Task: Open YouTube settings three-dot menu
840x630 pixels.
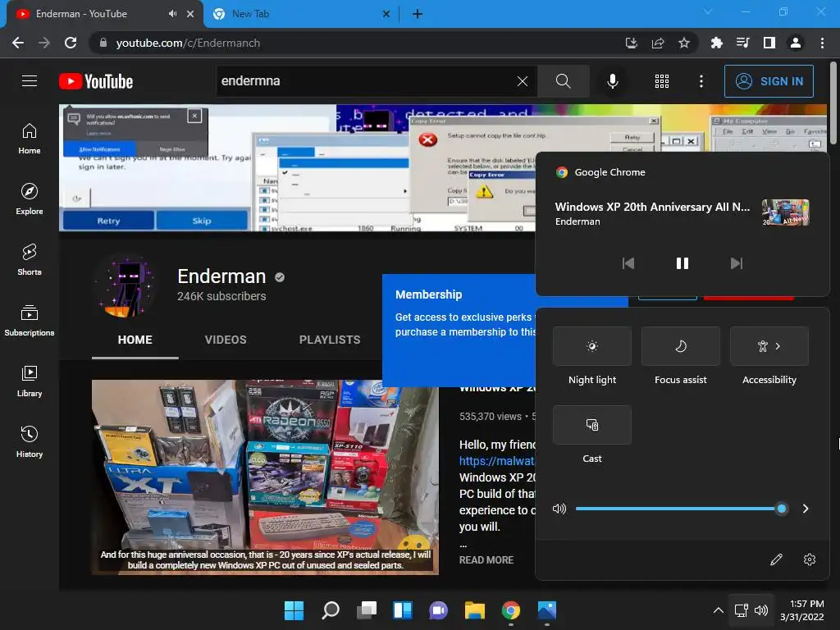Action: click(x=701, y=81)
